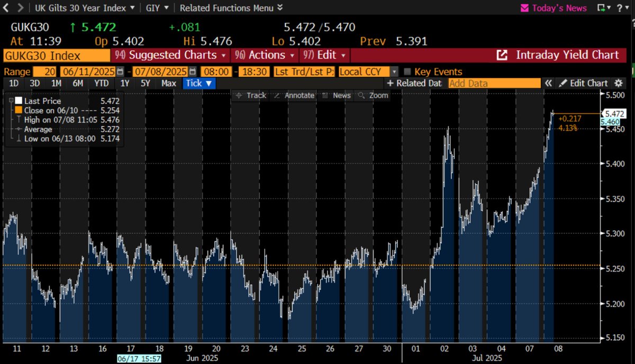Select the Zoom tool
This screenshot has height=364, width=635.
click(x=374, y=96)
